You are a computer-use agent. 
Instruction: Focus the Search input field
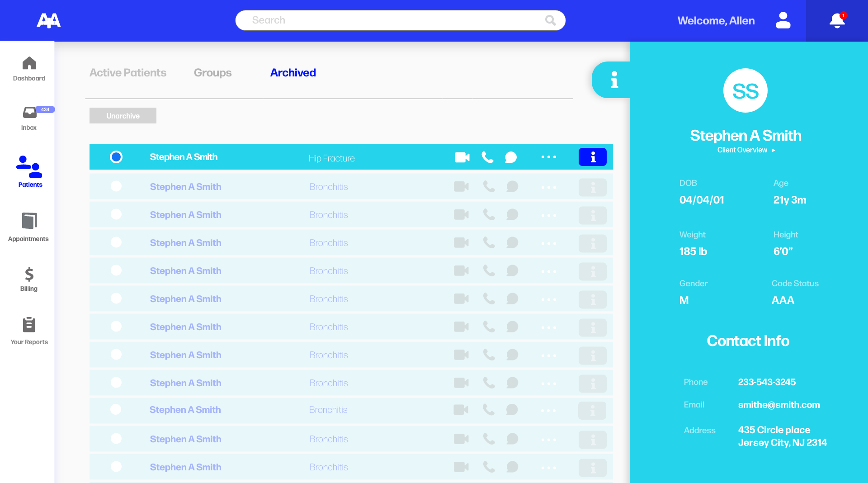400,20
